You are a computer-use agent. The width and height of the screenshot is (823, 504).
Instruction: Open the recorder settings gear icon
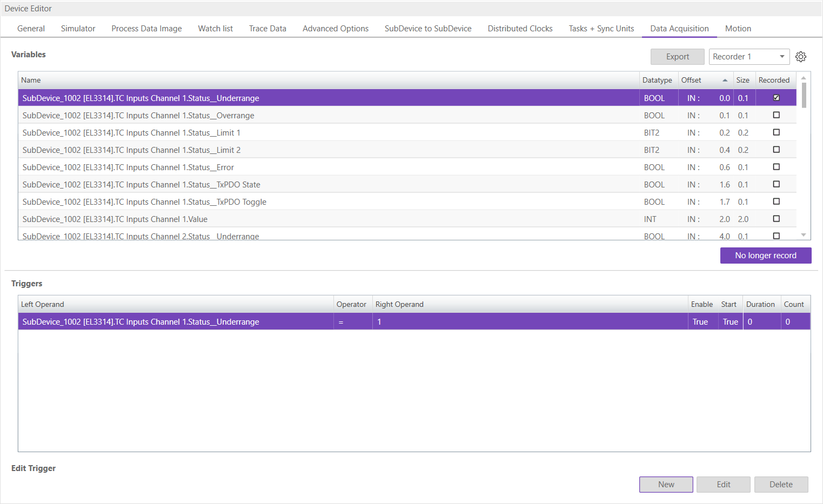pos(801,57)
